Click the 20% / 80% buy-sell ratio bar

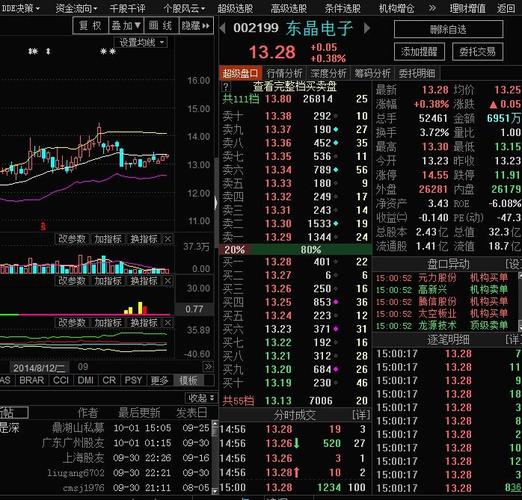pos(295,250)
